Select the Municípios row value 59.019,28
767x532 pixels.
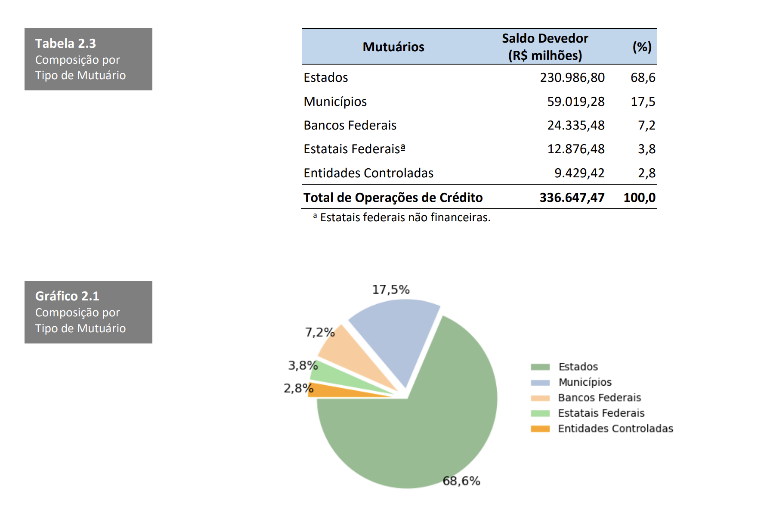(575, 102)
